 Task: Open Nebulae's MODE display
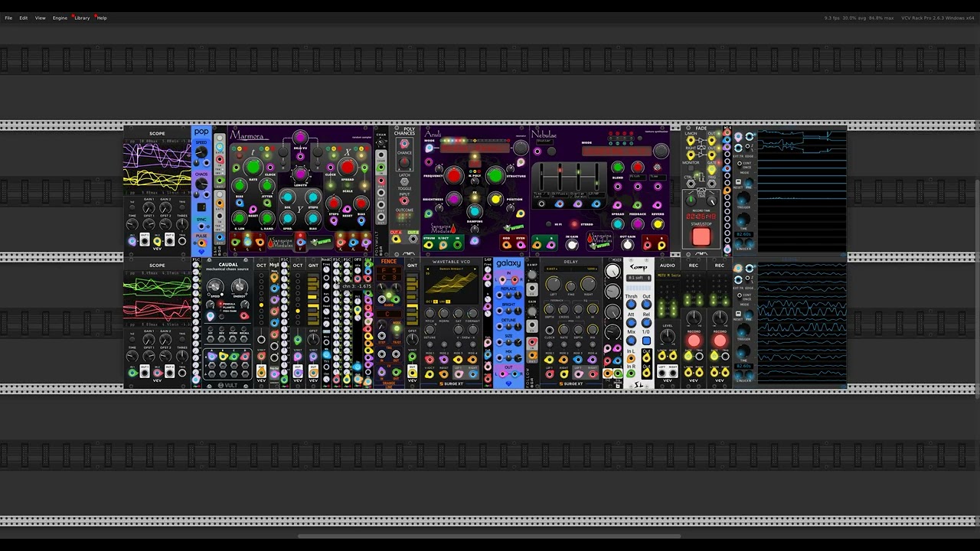coord(616,152)
